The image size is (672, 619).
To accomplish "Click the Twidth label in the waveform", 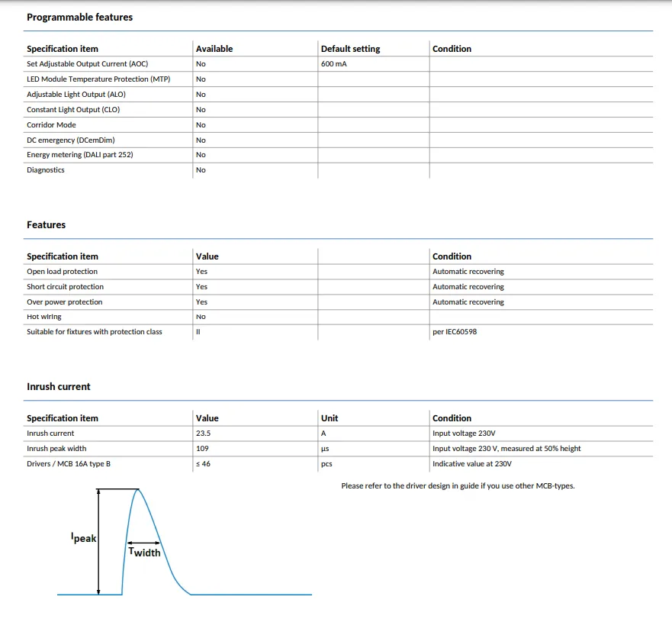I will click(144, 552).
